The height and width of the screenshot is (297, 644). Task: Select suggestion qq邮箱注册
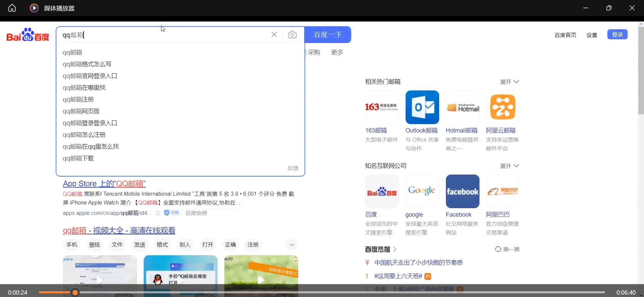pos(78,99)
